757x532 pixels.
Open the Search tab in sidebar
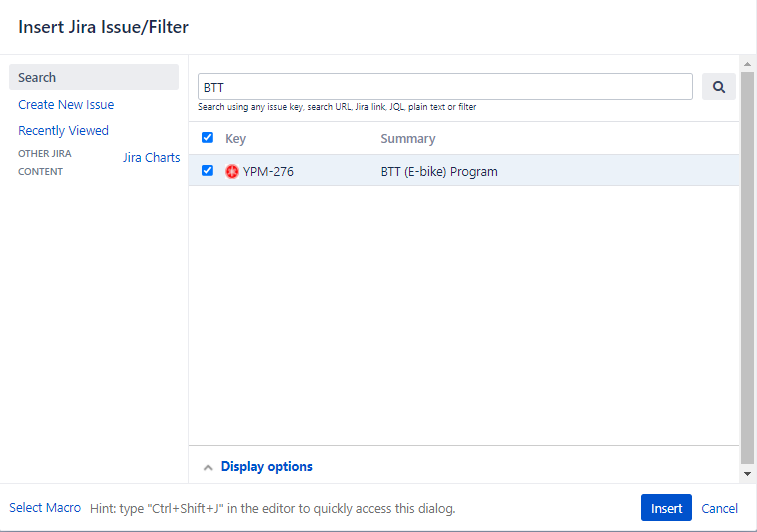[94, 77]
